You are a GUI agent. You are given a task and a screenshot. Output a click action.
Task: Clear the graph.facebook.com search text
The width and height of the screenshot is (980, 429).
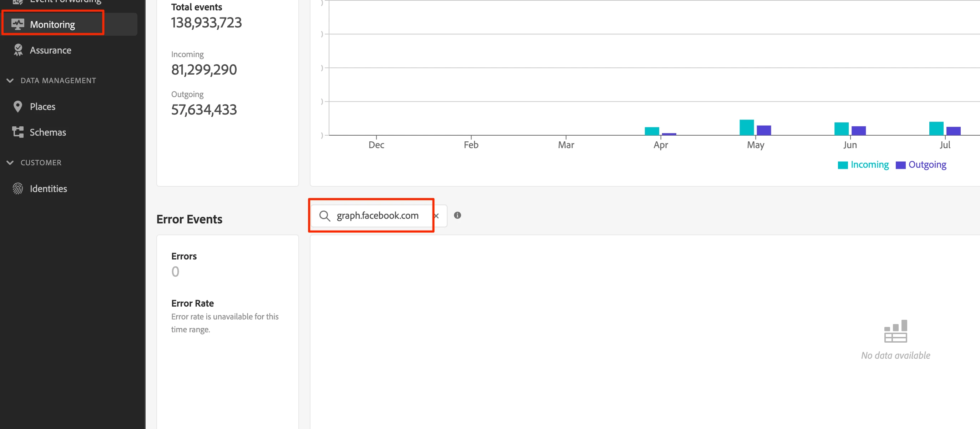pyautogui.click(x=436, y=216)
